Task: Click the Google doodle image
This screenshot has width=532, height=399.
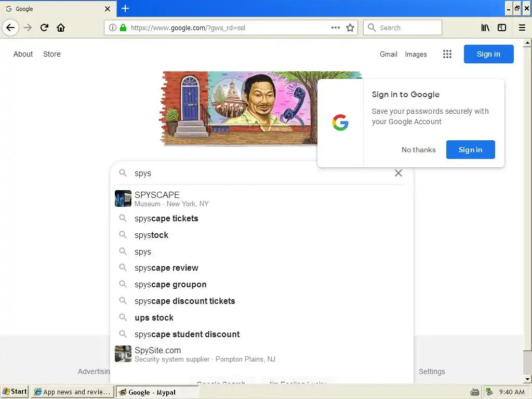Action: [x=237, y=109]
